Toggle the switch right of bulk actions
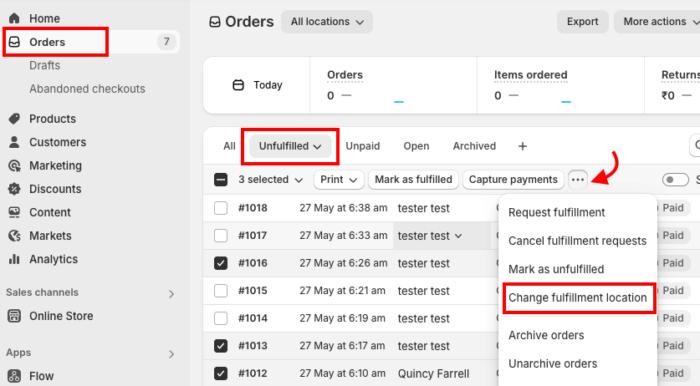The image size is (700, 386). click(675, 180)
